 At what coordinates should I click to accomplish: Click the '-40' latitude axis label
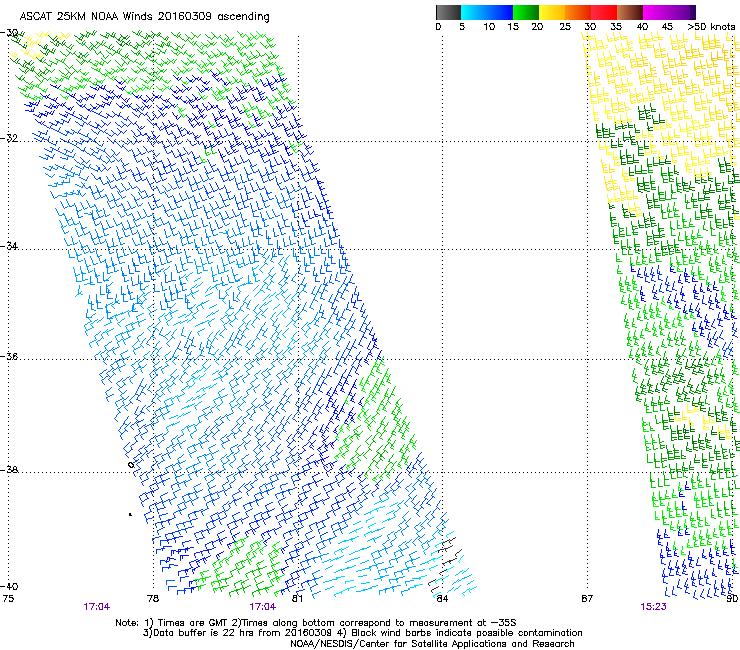pos(10,586)
